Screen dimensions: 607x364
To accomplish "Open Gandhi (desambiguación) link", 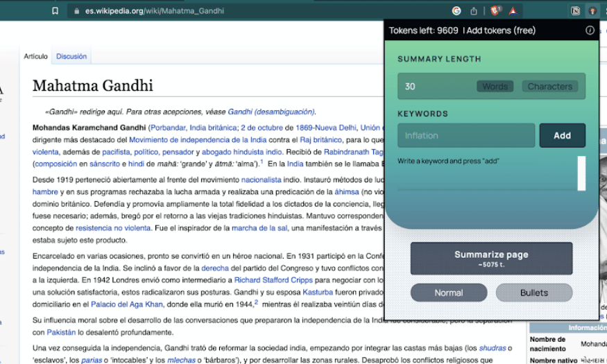I will pyautogui.click(x=271, y=112).
